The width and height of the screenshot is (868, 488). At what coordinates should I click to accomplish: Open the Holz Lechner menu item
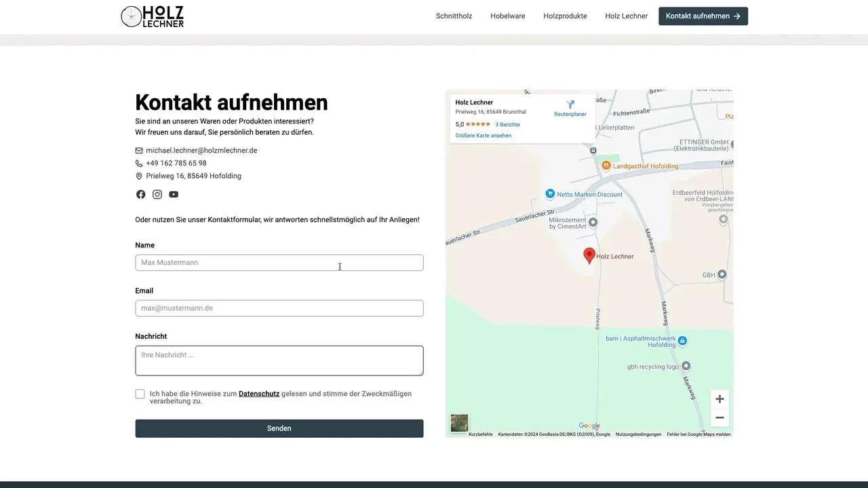[627, 16]
